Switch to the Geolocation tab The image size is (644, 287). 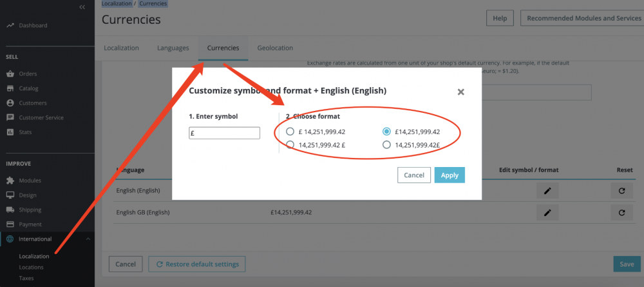(275, 48)
